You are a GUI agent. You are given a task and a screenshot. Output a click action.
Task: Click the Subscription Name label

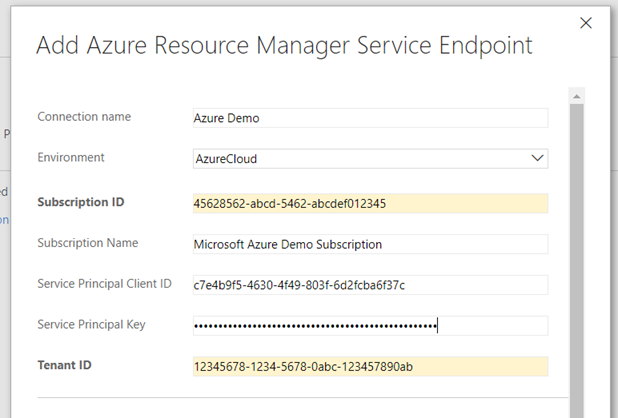point(88,243)
